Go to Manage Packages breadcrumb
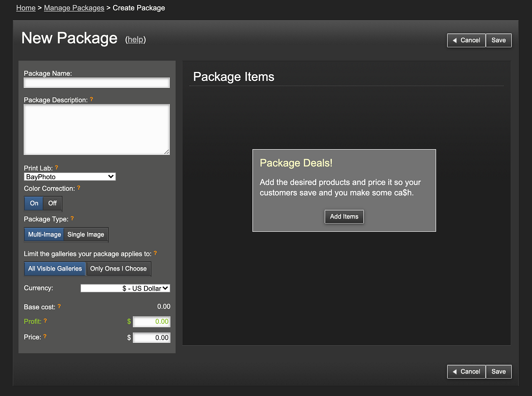 tap(74, 8)
